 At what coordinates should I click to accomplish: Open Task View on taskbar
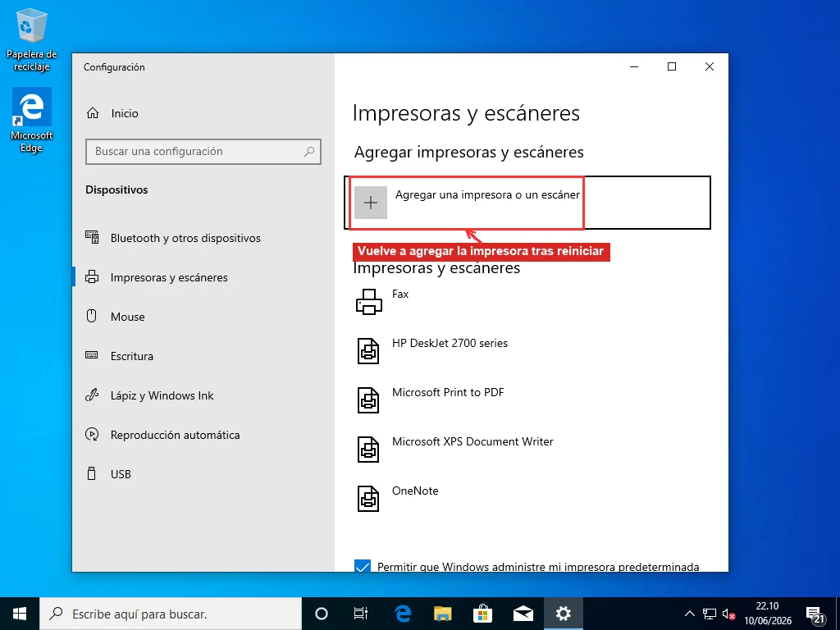click(361, 614)
